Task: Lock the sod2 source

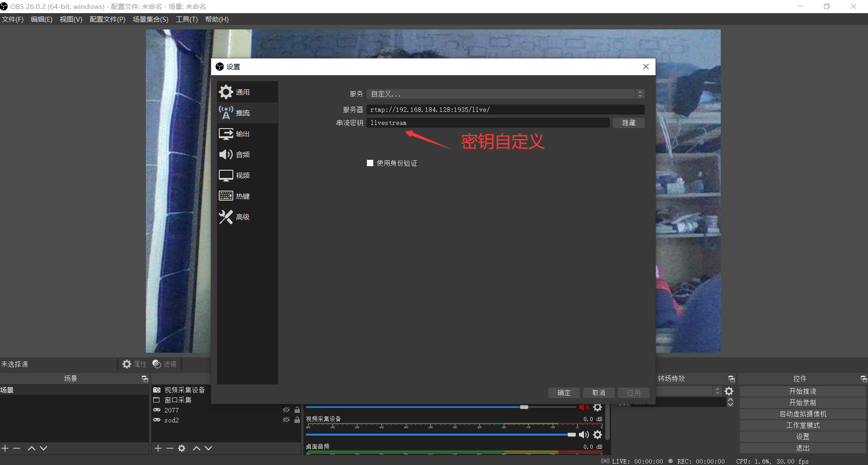Action: coord(297,420)
